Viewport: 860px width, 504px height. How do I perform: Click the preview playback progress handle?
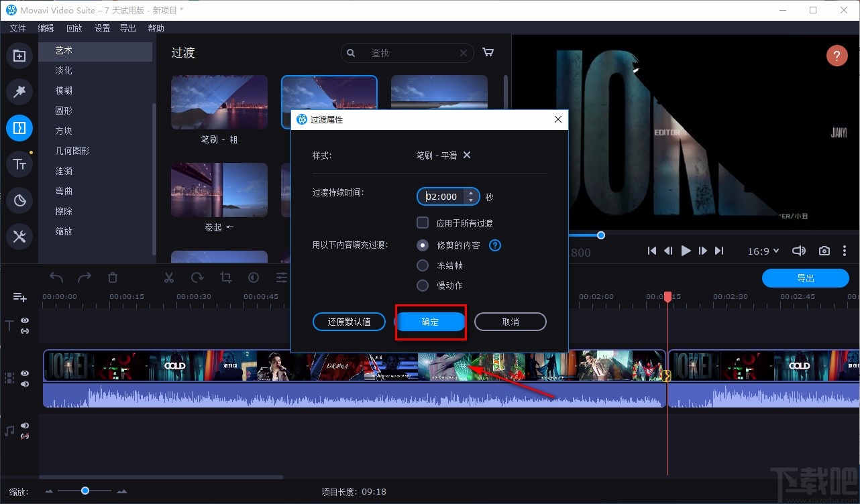pos(601,235)
